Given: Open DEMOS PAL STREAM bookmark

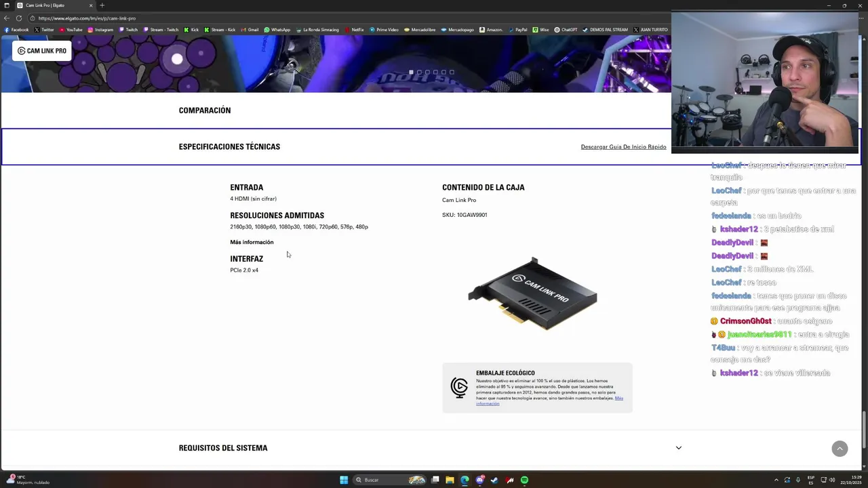Looking at the screenshot, I should (605, 30).
